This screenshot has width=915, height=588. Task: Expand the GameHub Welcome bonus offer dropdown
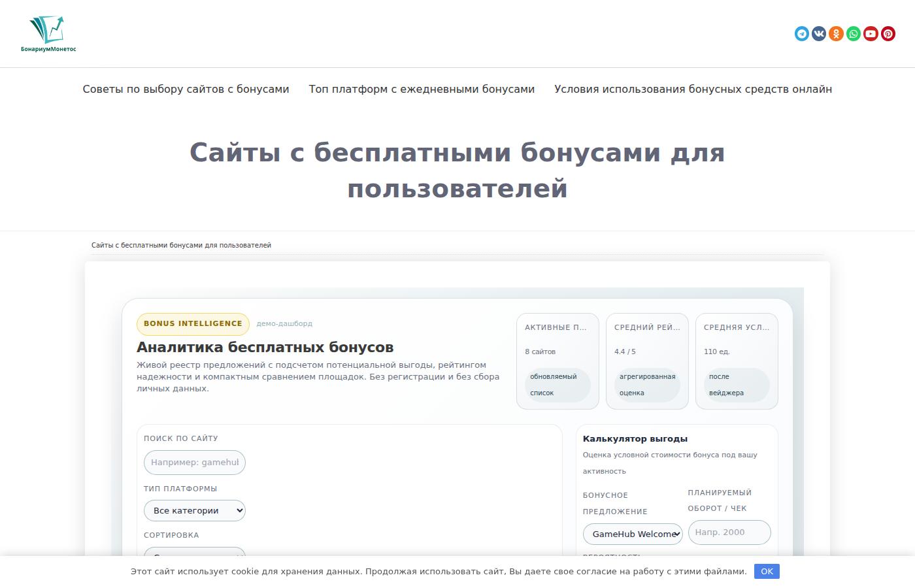click(633, 534)
